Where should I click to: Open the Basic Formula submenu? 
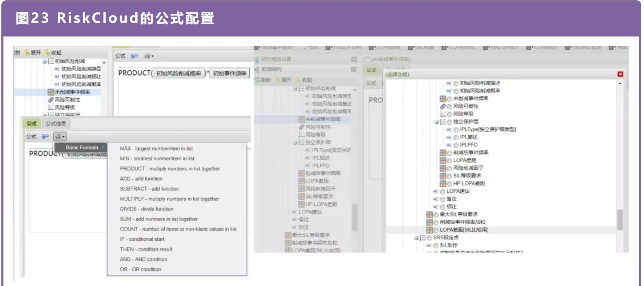pos(81,147)
